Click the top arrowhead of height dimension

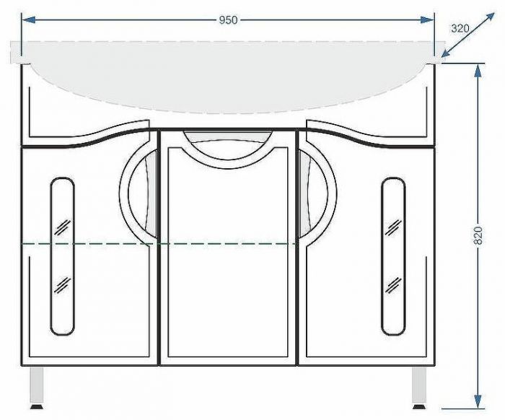[477, 69]
